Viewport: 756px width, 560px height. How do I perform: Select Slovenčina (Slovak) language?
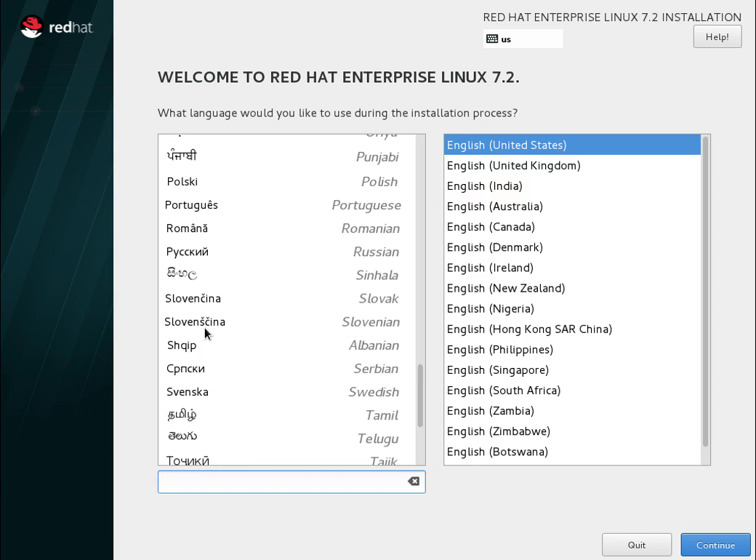pyautogui.click(x=287, y=299)
